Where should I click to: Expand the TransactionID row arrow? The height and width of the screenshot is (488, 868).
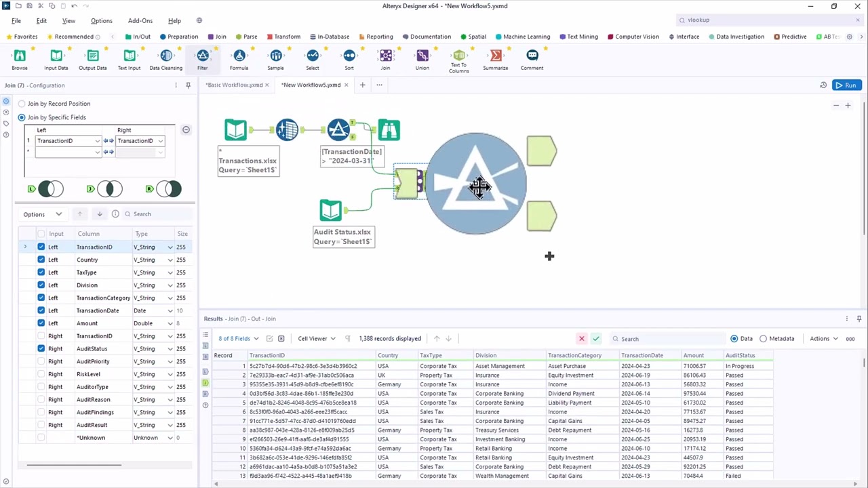point(25,247)
